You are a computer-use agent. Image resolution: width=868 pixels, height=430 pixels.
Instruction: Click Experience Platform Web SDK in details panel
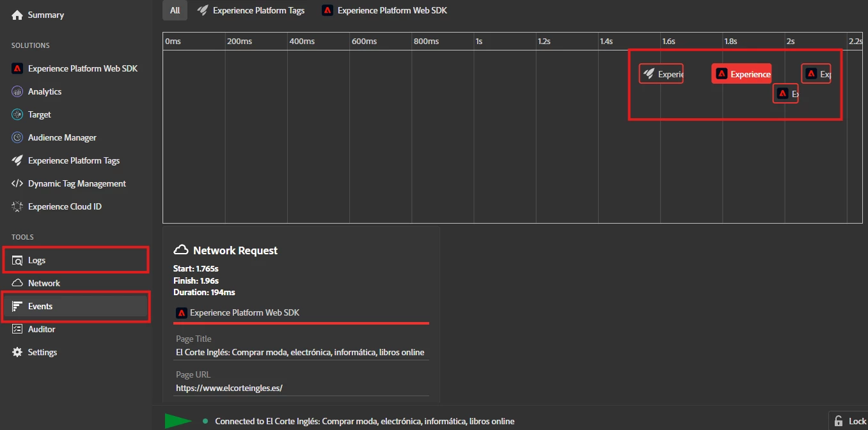(244, 312)
